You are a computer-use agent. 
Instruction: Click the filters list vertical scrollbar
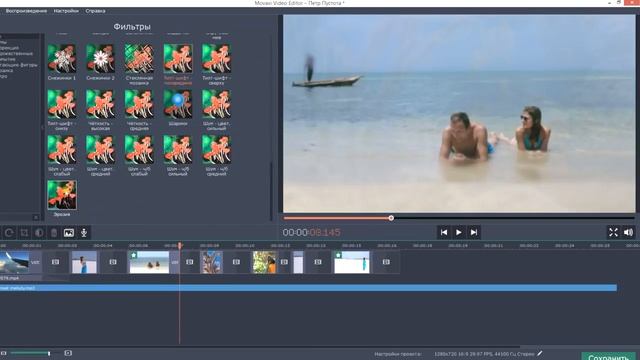pyautogui.click(x=271, y=191)
